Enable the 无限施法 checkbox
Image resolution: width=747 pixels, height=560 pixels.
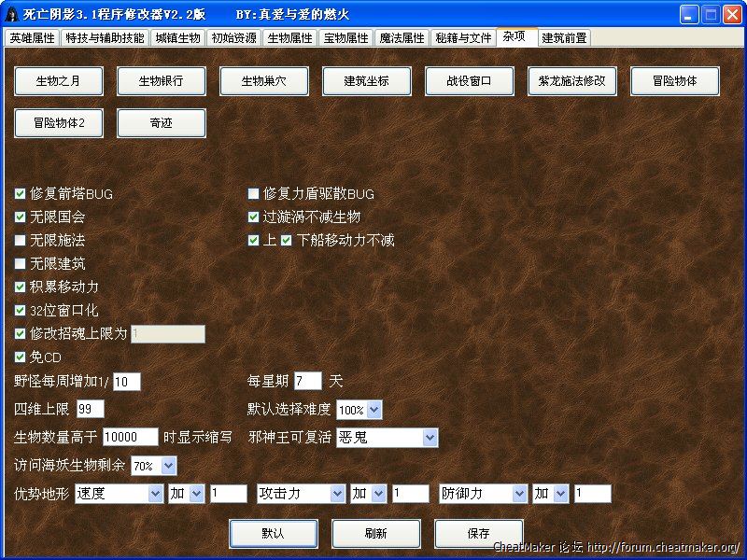point(21,240)
